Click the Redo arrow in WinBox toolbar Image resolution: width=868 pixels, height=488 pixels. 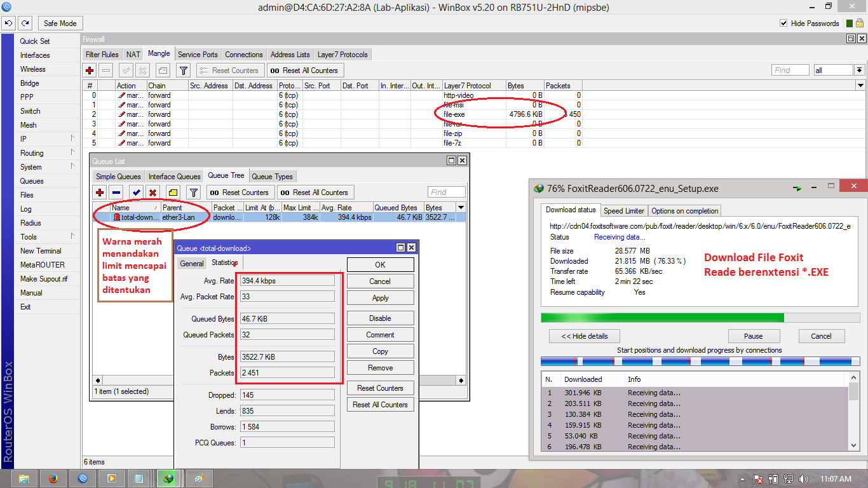pos(25,24)
